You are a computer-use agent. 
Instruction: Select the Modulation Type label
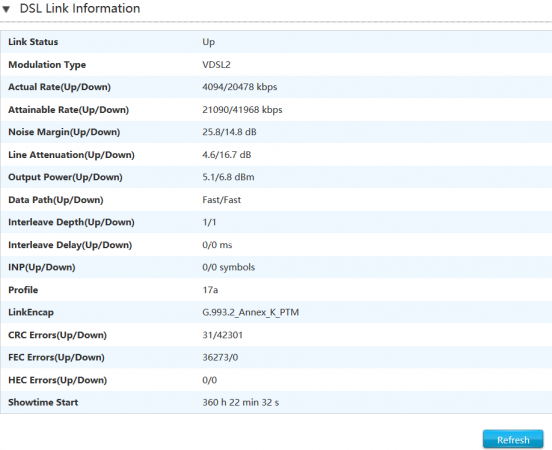(47, 65)
